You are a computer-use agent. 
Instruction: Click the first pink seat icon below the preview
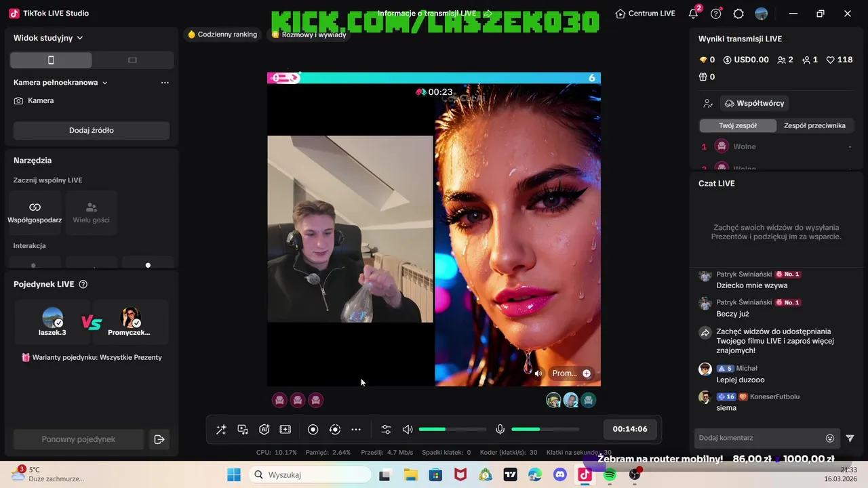279,400
